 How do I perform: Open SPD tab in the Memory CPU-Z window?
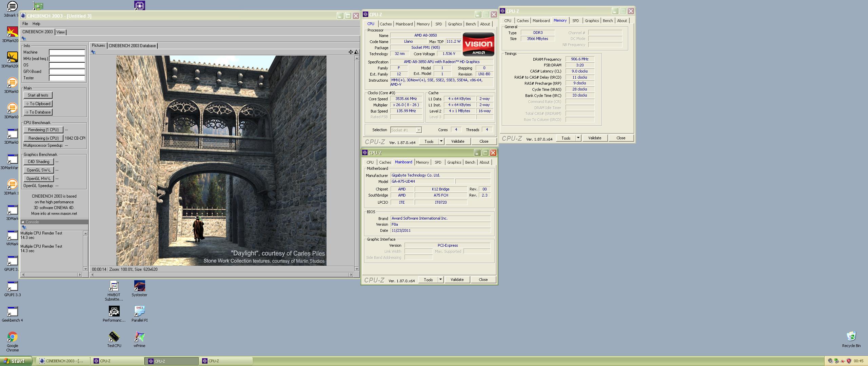point(575,21)
